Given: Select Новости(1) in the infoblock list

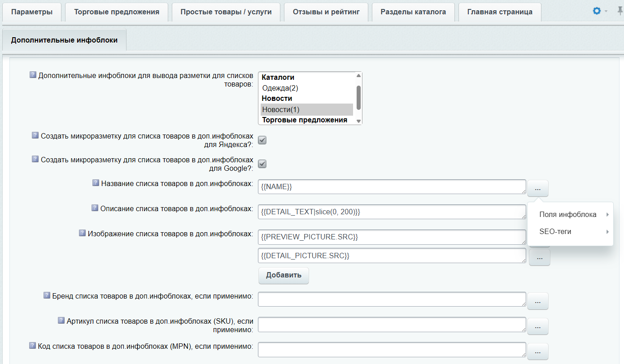Looking at the screenshot, I should [307, 109].
